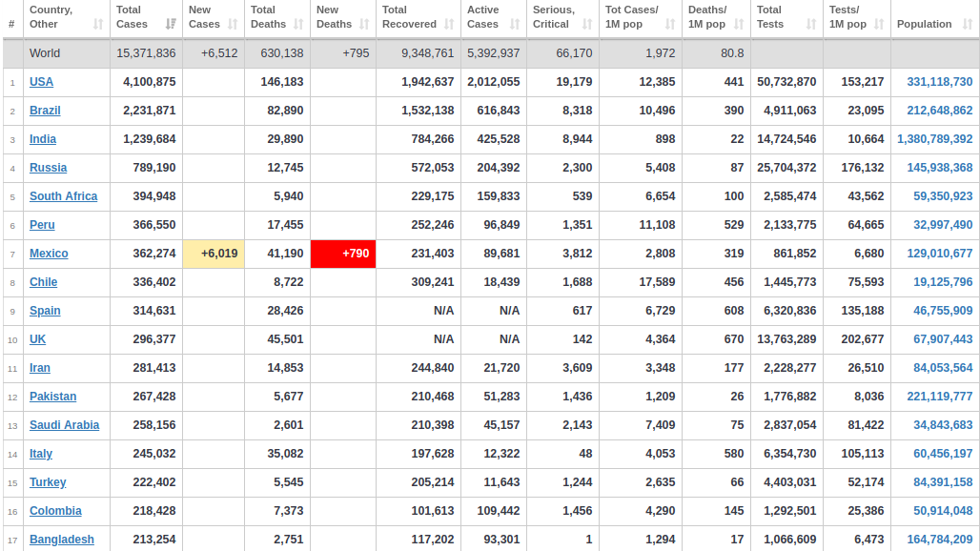This screenshot has width=980, height=551.
Task: Open the Russia country link
Action: tap(48, 168)
